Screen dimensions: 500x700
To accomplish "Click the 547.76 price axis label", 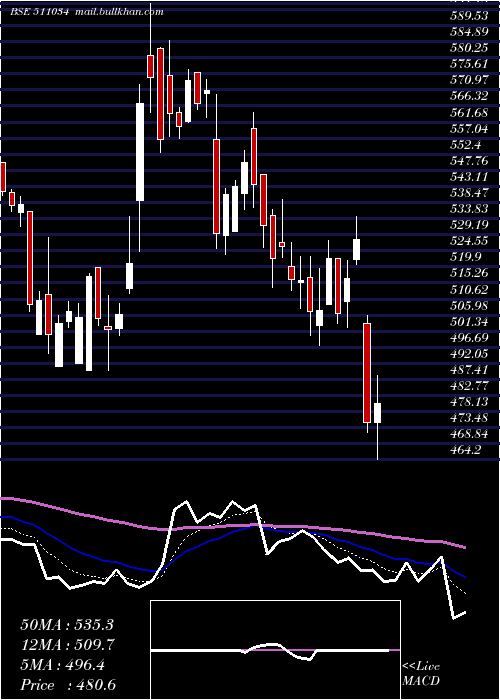I will click(468, 161).
